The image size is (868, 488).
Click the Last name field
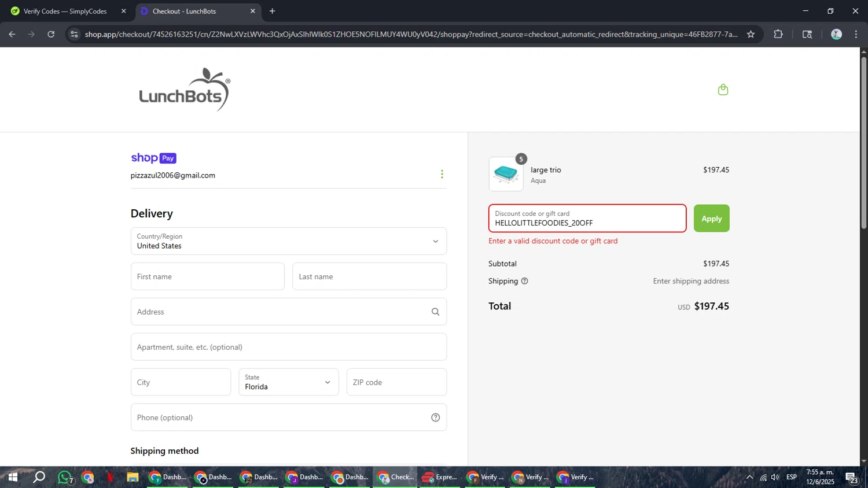(x=369, y=276)
